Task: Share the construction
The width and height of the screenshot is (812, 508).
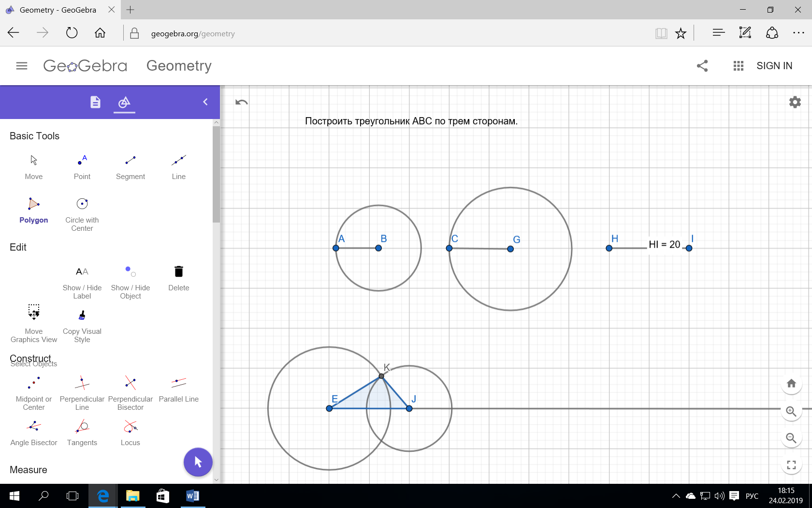Action: coord(702,66)
